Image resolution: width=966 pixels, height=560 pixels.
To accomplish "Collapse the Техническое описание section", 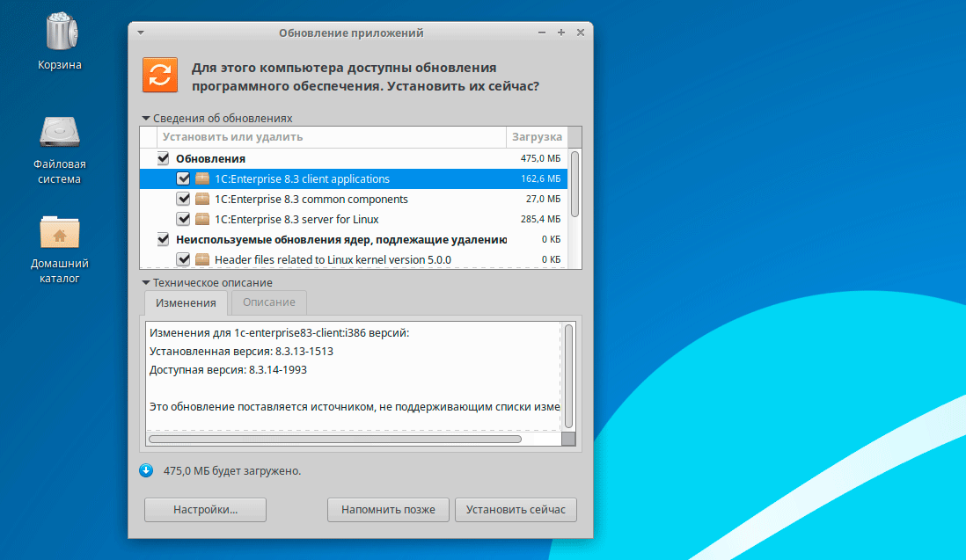I will point(146,283).
